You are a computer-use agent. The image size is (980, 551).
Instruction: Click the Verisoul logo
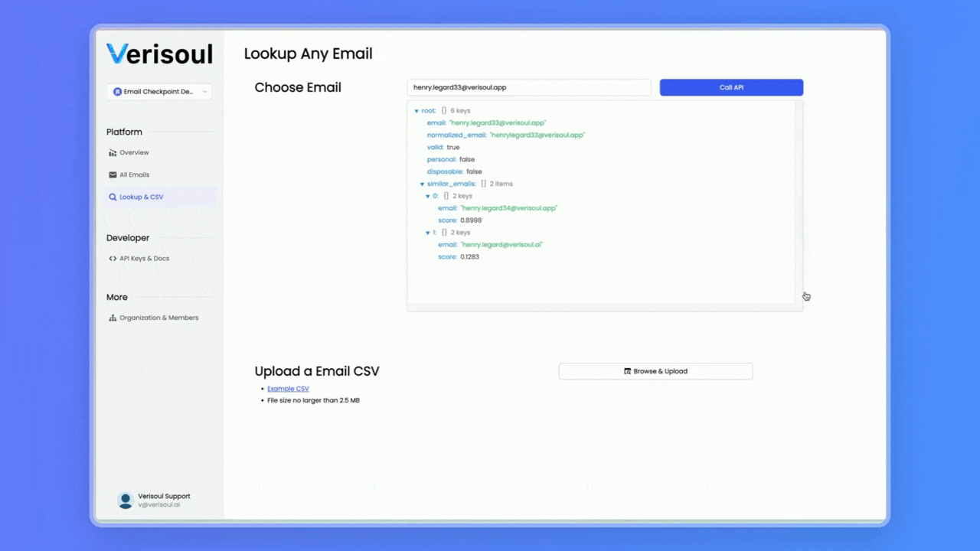click(159, 54)
